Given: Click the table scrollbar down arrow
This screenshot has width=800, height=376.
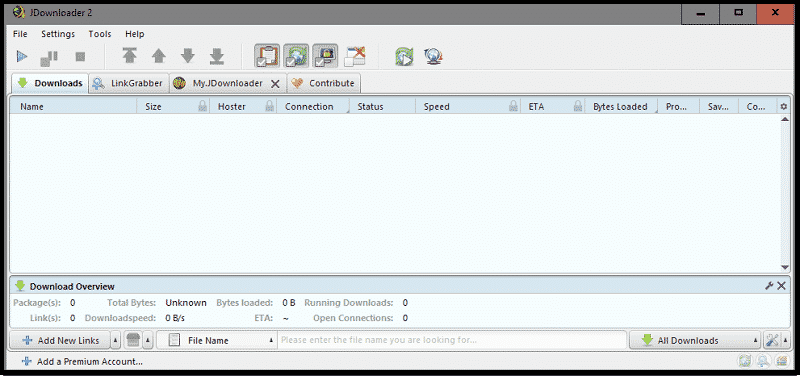Looking at the screenshot, I should coord(785,267).
